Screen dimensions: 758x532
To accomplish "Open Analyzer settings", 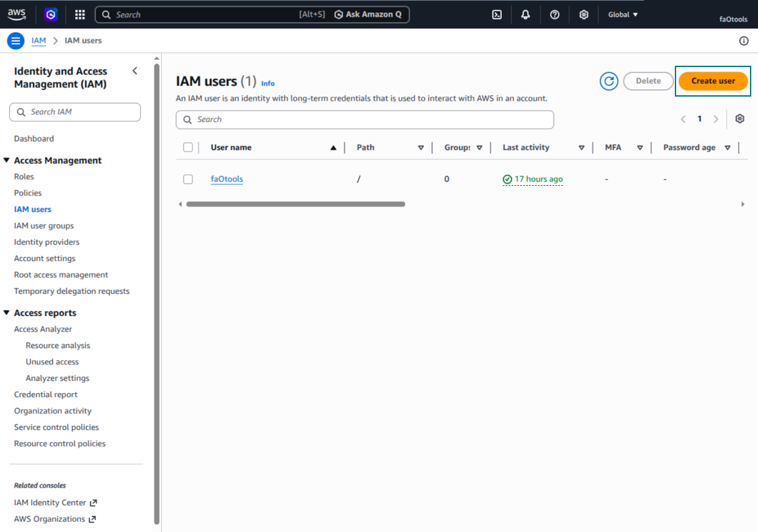I will (x=57, y=378).
